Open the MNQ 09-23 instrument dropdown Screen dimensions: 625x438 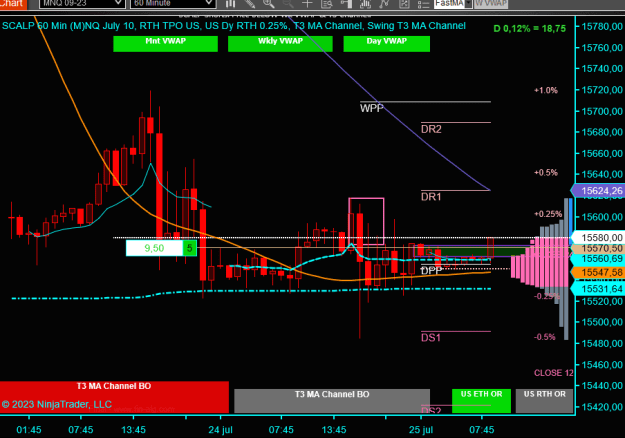pyautogui.click(x=81, y=4)
